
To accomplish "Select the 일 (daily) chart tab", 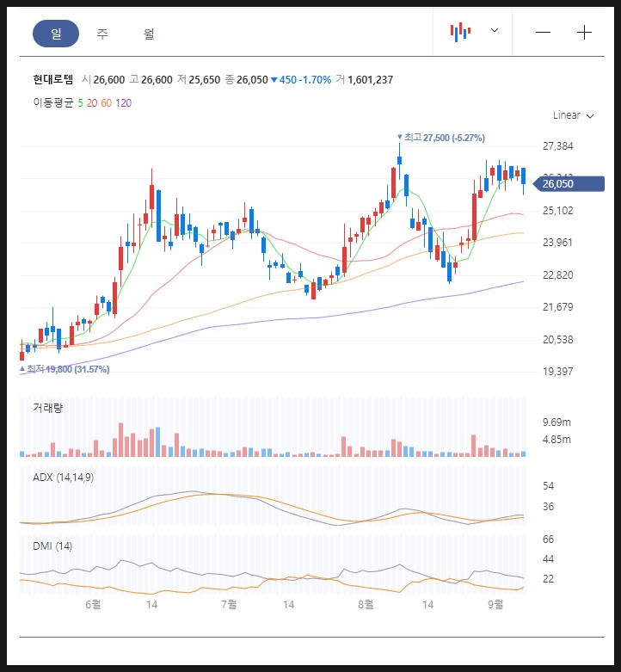I will [x=56, y=34].
